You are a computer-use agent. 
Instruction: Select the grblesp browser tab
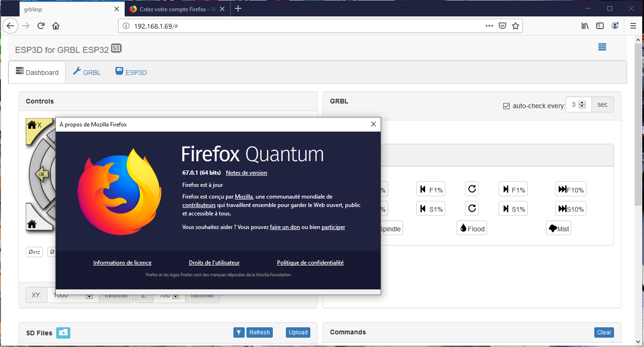tap(72, 9)
